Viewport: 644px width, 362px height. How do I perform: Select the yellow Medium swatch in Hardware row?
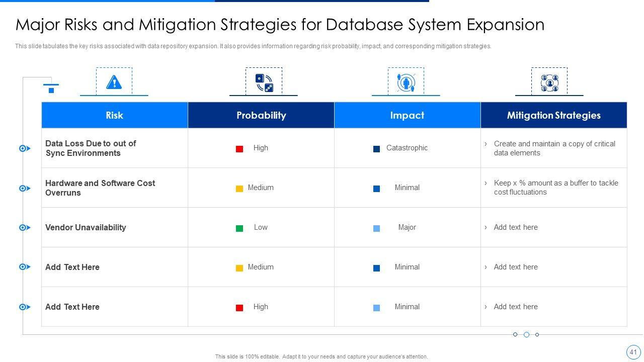tap(239, 189)
